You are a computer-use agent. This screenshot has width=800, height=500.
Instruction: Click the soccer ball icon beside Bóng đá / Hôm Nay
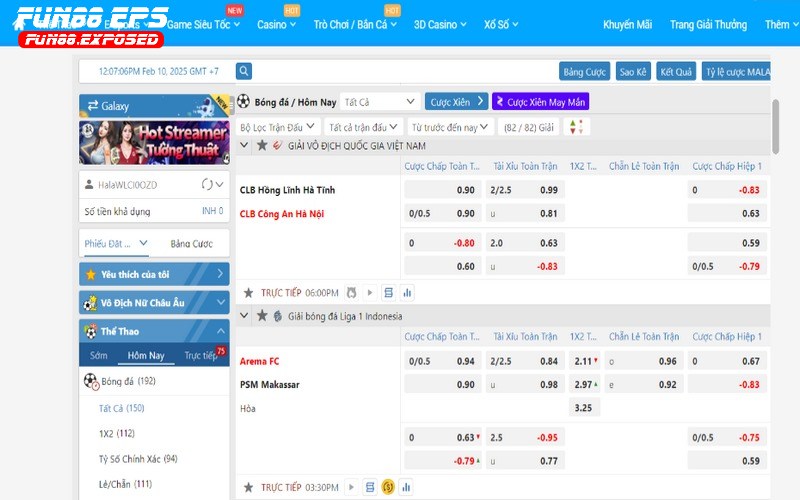(x=243, y=101)
